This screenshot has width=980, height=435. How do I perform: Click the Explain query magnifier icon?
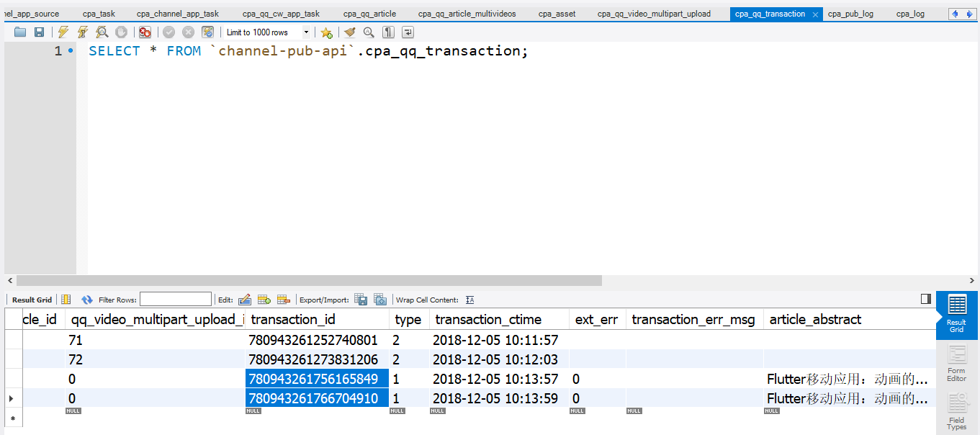(x=102, y=32)
